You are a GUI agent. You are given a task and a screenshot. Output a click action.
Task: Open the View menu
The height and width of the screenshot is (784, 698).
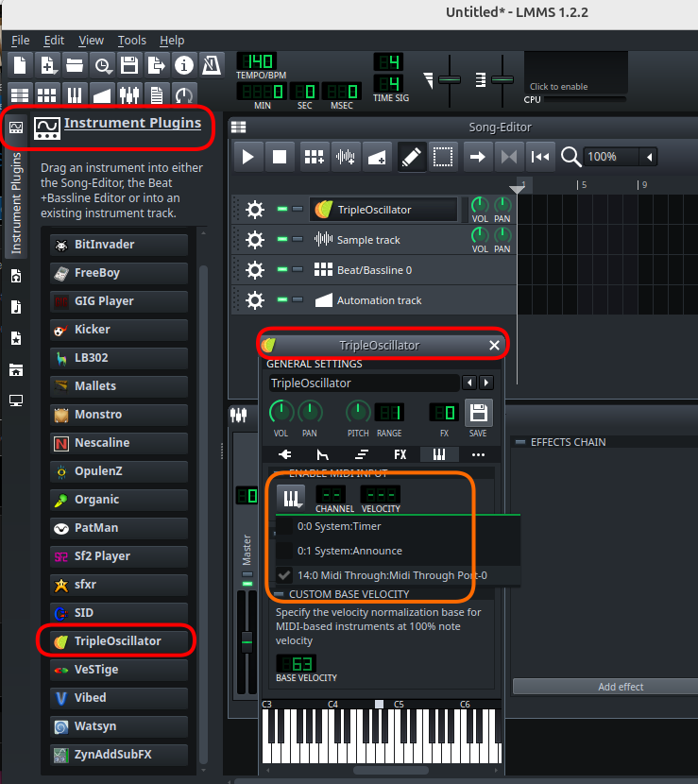tap(91, 40)
